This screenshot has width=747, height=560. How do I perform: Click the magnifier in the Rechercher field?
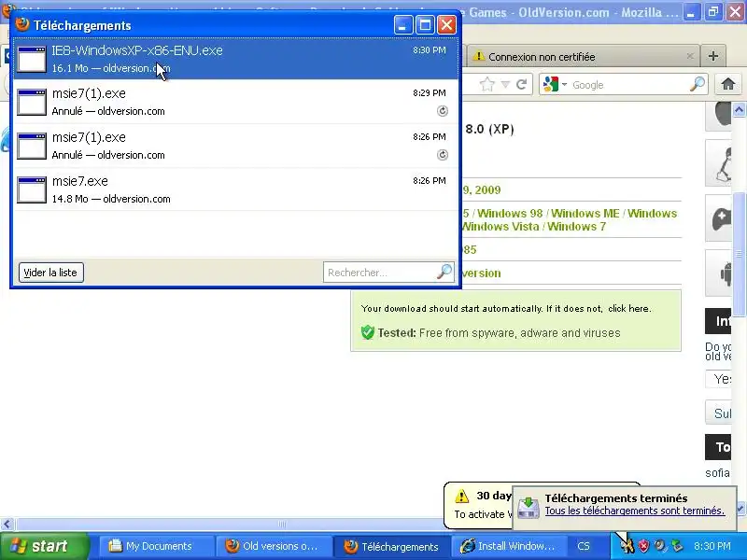(x=444, y=272)
